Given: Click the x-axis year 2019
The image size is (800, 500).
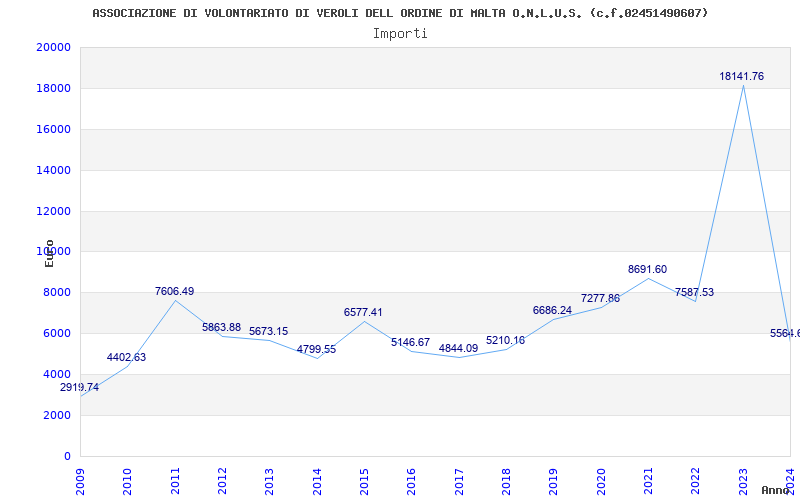Looking at the screenshot, I should [x=554, y=481].
